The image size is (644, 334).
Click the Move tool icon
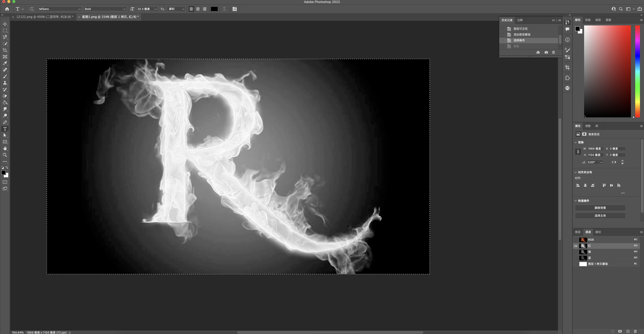pos(5,24)
